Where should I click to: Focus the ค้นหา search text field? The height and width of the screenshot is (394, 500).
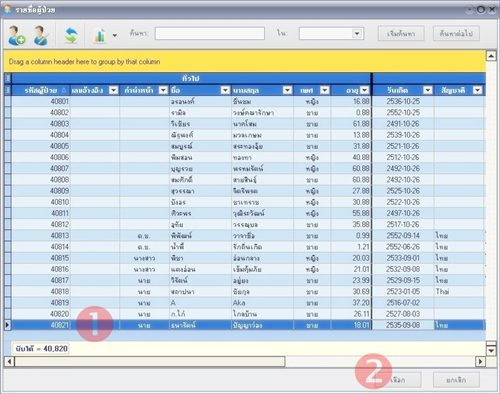(210, 33)
